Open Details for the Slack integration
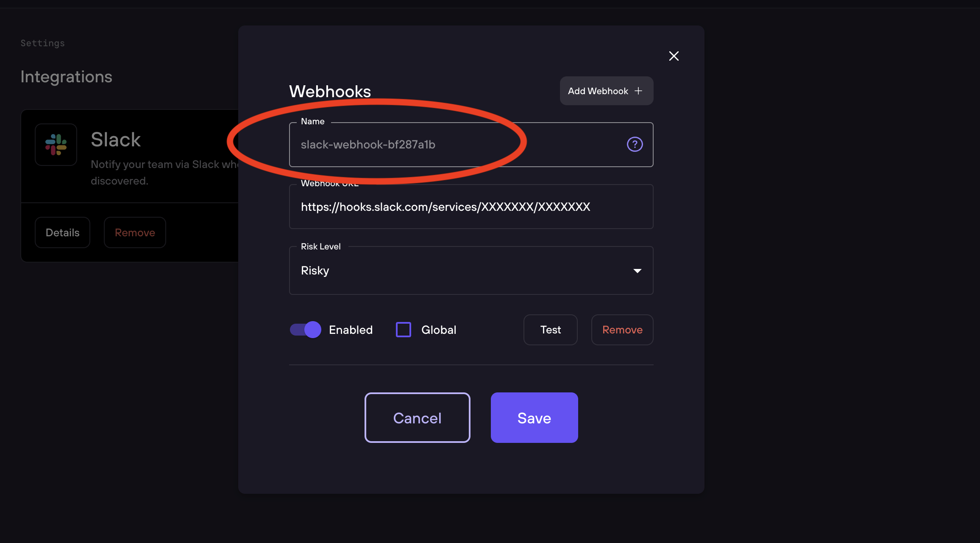The width and height of the screenshot is (980, 543). 62,232
